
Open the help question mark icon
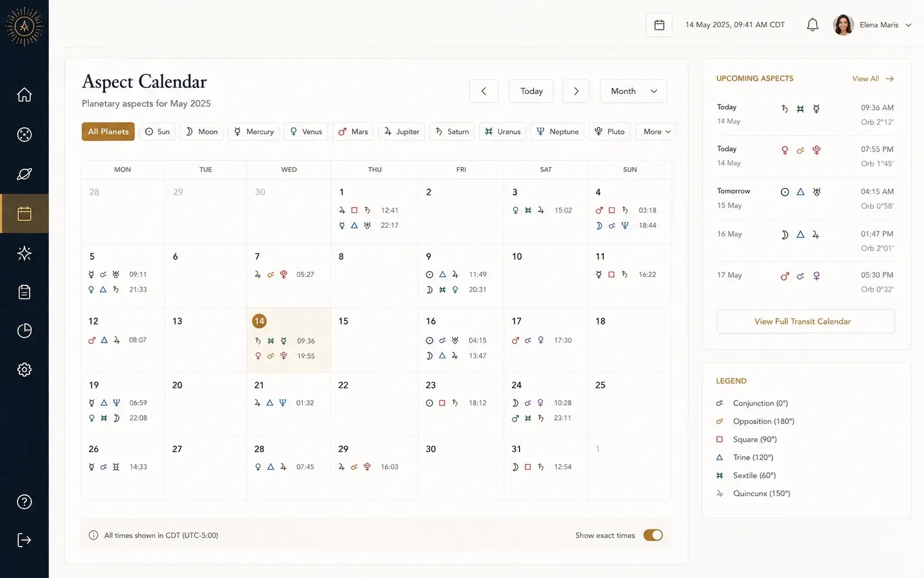(x=24, y=502)
